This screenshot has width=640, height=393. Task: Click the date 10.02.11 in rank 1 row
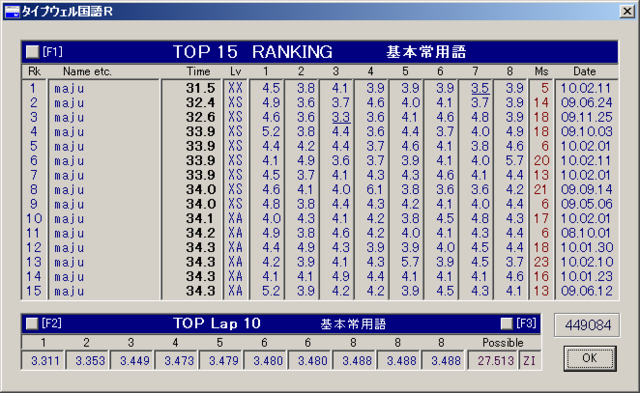586,88
